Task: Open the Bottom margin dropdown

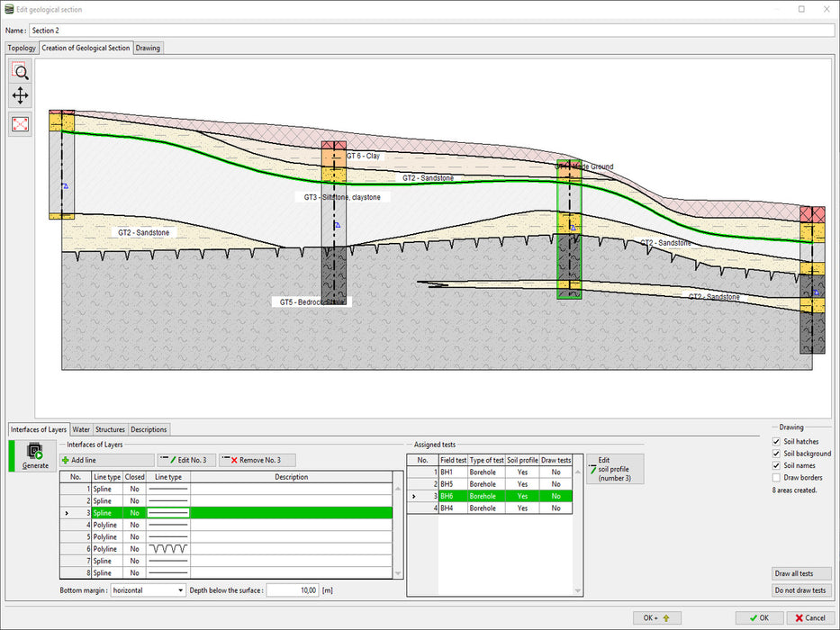Action: (x=148, y=590)
